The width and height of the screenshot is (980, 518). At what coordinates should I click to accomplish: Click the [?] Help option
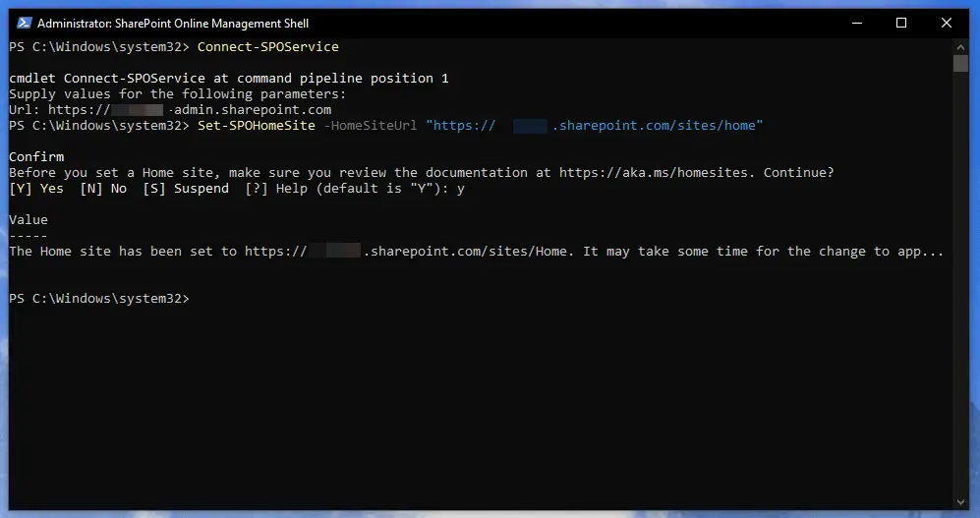(276, 189)
